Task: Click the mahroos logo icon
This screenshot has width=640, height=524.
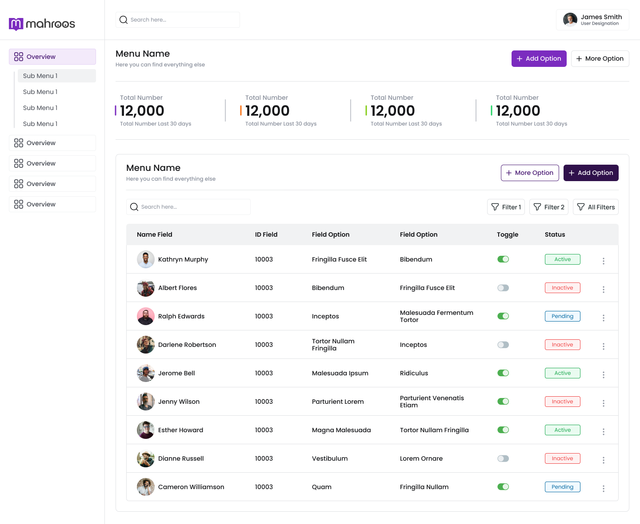Action: point(16,23)
